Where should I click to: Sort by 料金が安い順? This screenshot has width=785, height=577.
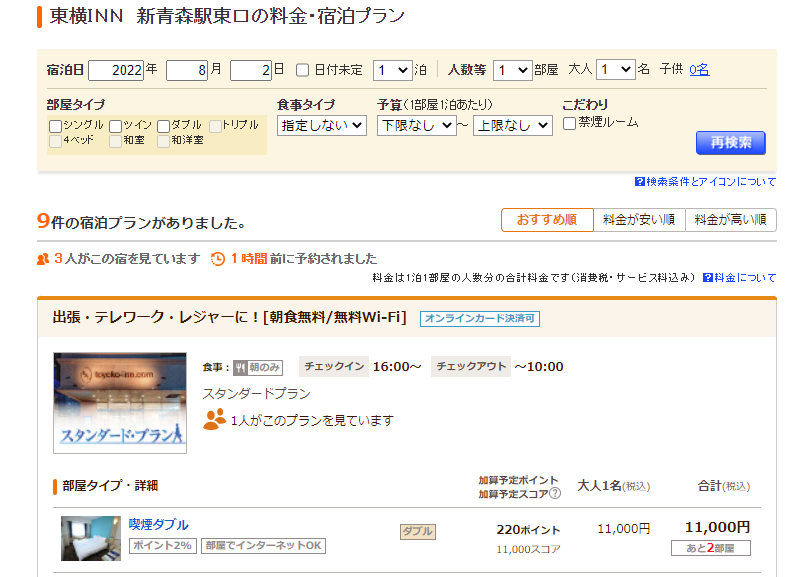[x=639, y=220]
